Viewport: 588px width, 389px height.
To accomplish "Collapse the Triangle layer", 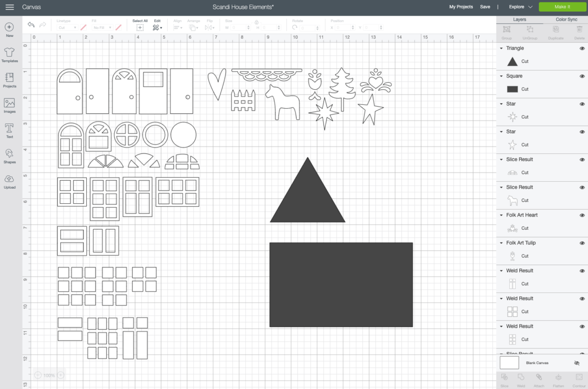I will pyautogui.click(x=501, y=49).
